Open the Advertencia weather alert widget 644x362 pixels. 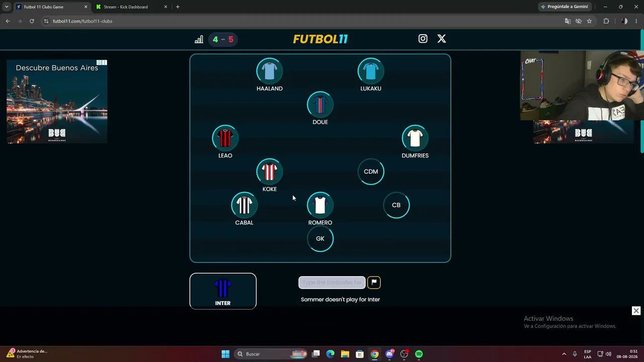point(28,353)
